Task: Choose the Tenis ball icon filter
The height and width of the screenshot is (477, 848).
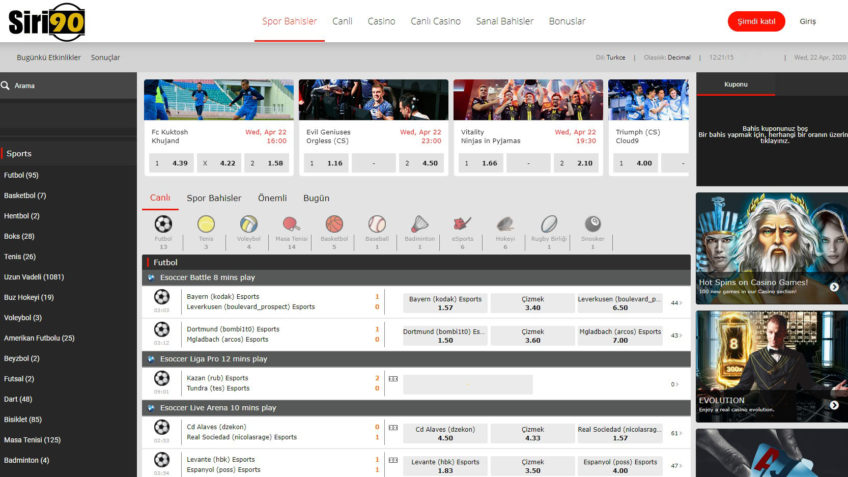Action: (x=206, y=225)
